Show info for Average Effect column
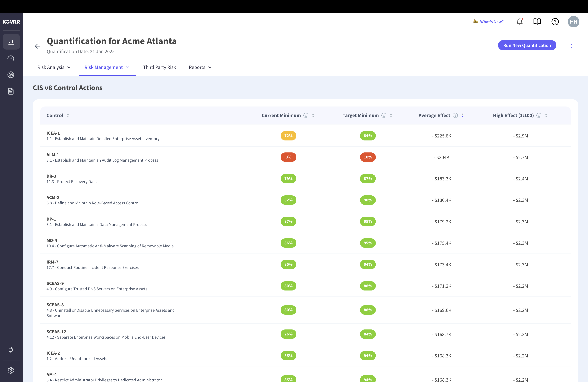This screenshot has height=382, width=588. coord(455,115)
